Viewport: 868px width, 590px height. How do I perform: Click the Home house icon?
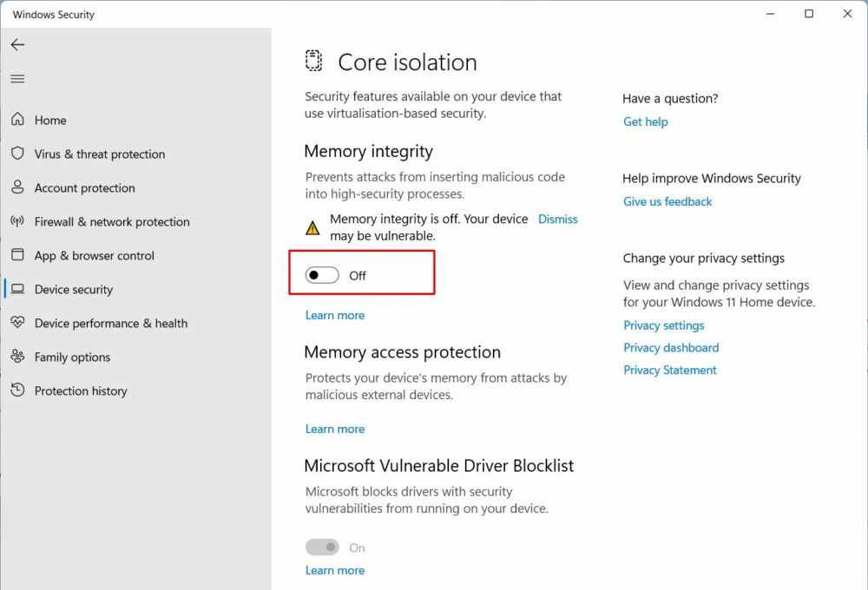tap(17, 120)
